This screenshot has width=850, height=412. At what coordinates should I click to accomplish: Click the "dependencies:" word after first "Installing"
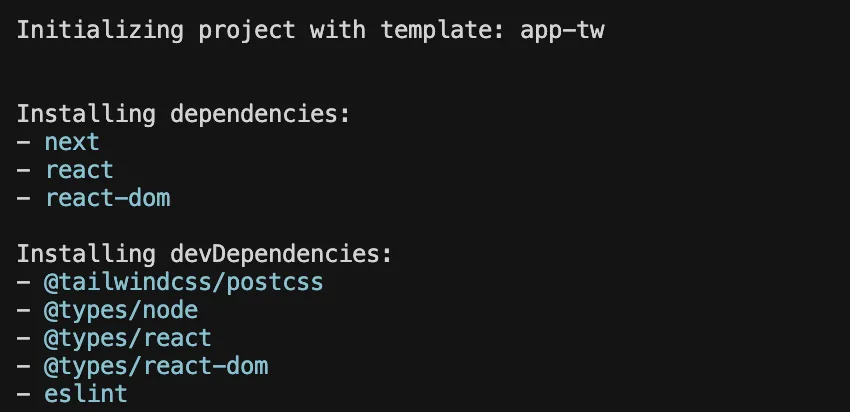261,114
